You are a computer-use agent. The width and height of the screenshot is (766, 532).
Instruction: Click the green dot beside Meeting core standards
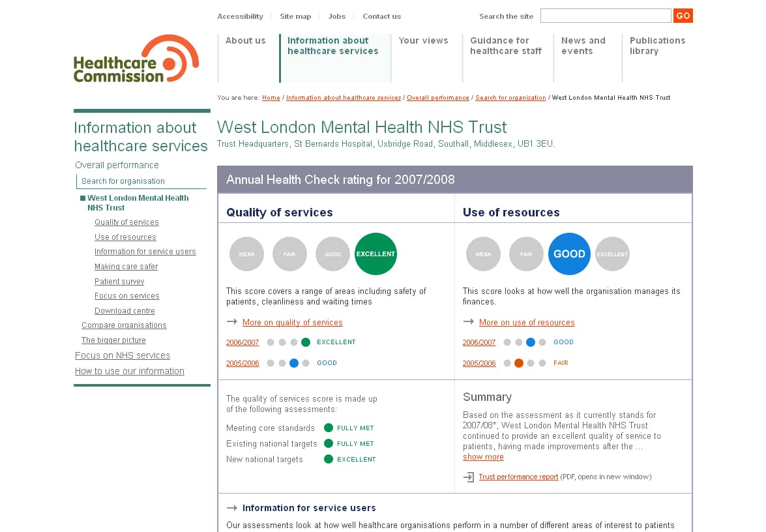329,428
